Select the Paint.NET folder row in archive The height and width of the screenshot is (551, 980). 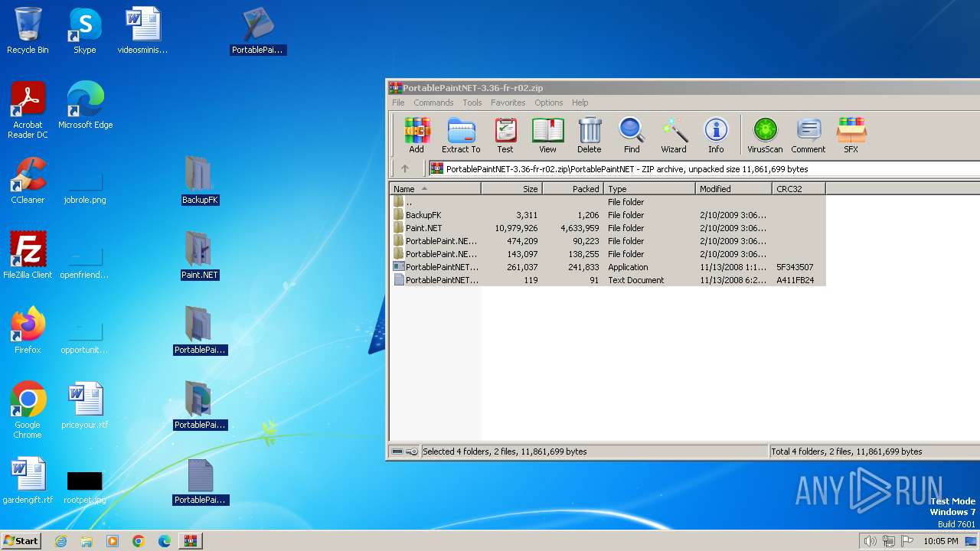(608, 228)
